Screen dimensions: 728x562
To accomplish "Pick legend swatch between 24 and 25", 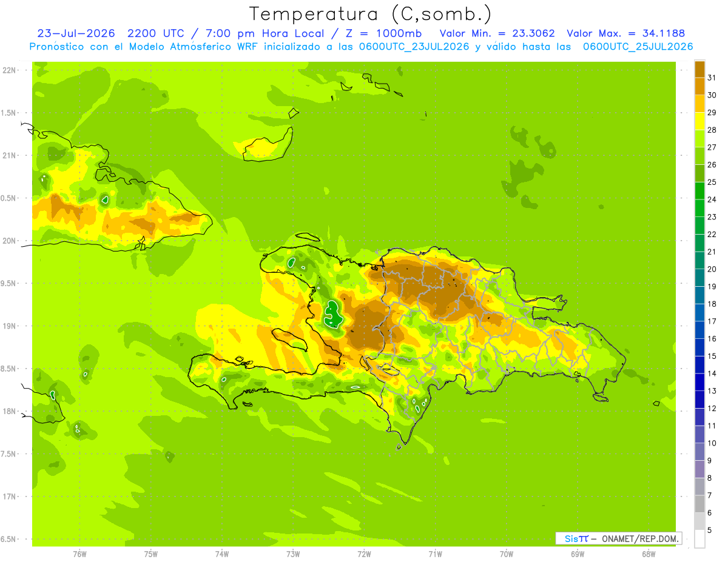I will click(x=699, y=191).
